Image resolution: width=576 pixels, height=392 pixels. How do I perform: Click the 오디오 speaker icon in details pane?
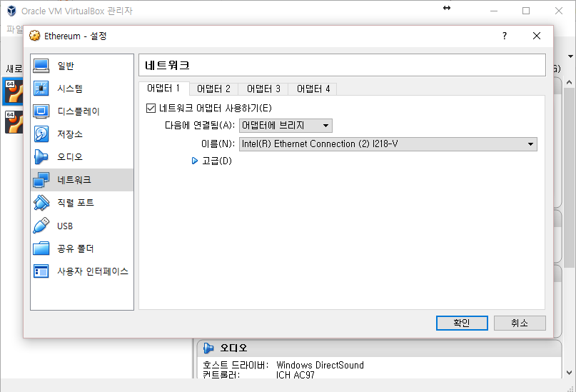[x=208, y=348]
